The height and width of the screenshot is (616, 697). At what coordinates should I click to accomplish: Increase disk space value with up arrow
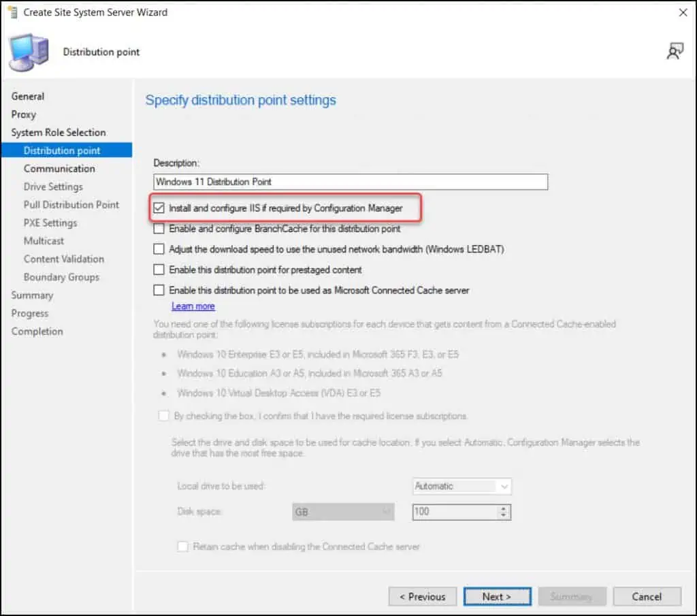point(504,508)
